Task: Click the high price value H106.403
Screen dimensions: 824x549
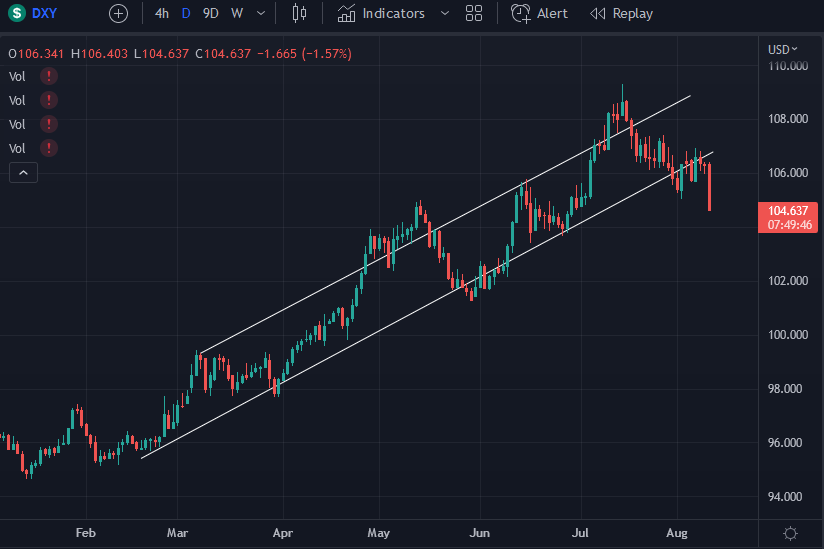Action: (x=99, y=54)
